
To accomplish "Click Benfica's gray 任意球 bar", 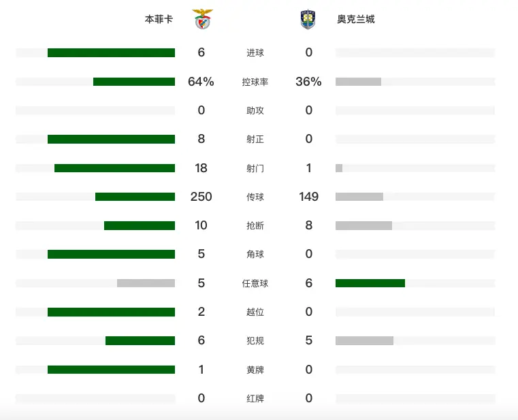I will (146, 283).
